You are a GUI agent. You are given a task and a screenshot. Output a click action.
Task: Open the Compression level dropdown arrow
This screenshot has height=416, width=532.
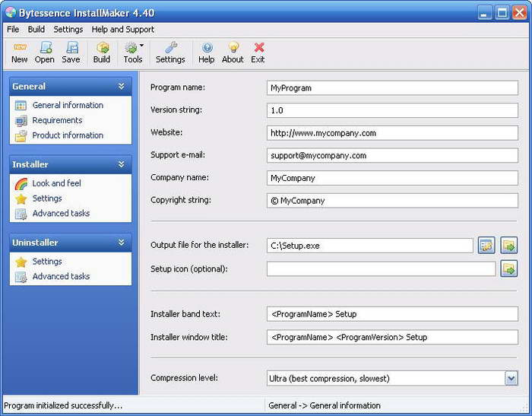511,378
